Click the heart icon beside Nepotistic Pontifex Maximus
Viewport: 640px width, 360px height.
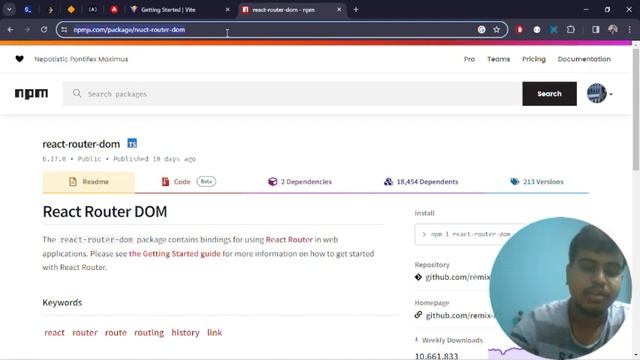(19, 59)
